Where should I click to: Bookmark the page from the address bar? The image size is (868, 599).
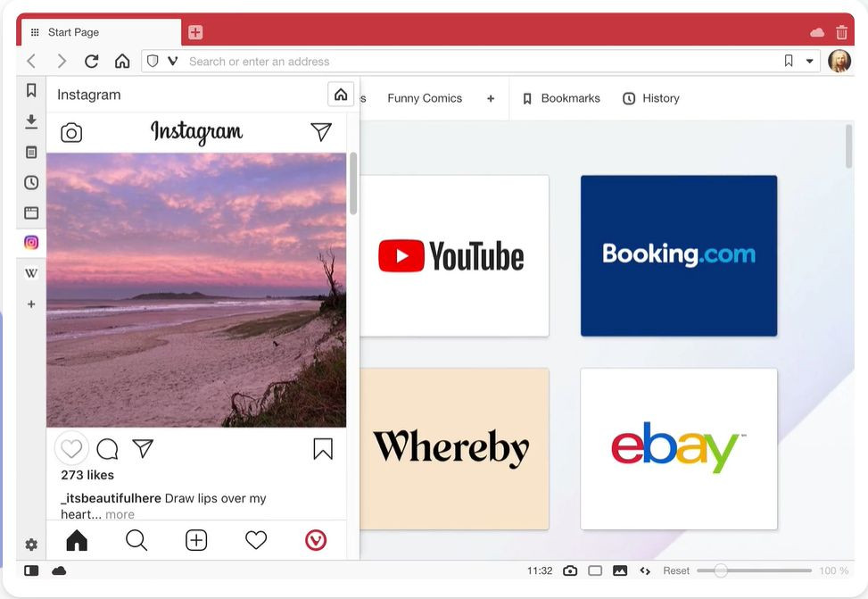[x=789, y=61]
